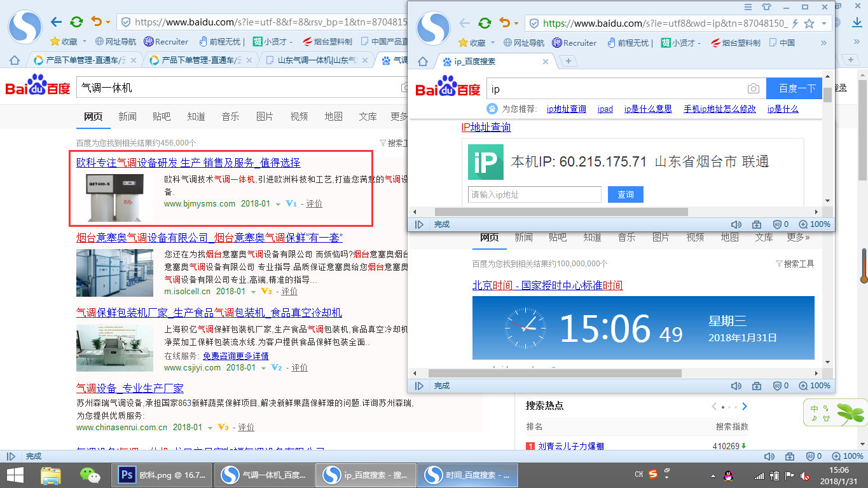Viewport: 868px width, 488px height.
Task: Click the back arrow in the main 气调一体机 window
Action: click(x=56, y=22)
